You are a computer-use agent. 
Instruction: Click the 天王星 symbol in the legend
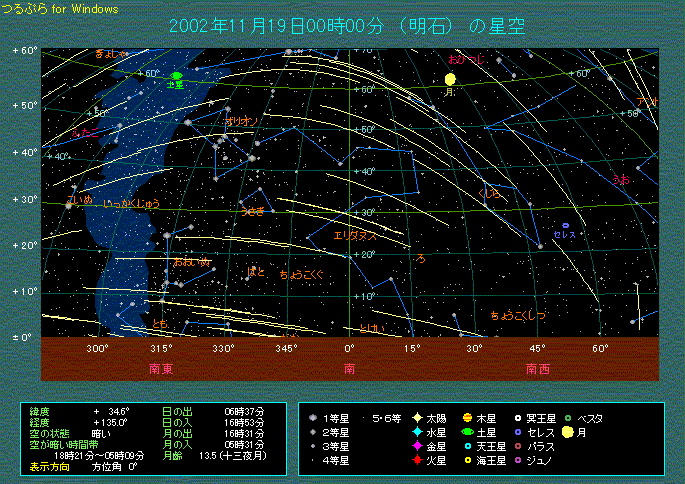pos(467,446)
